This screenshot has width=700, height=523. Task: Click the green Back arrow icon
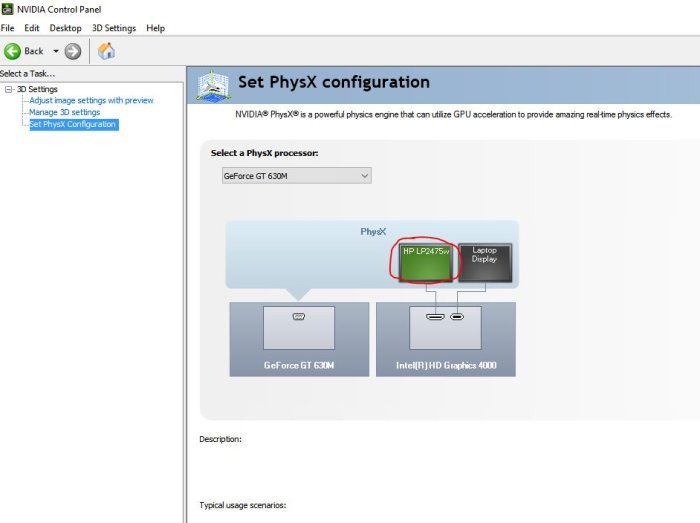[x=12, y=51]
